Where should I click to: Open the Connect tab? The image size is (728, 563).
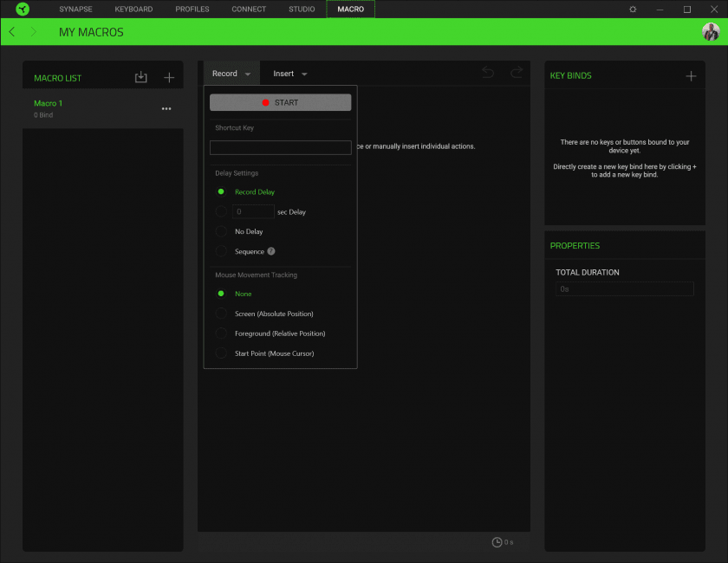tap(249, 9)
